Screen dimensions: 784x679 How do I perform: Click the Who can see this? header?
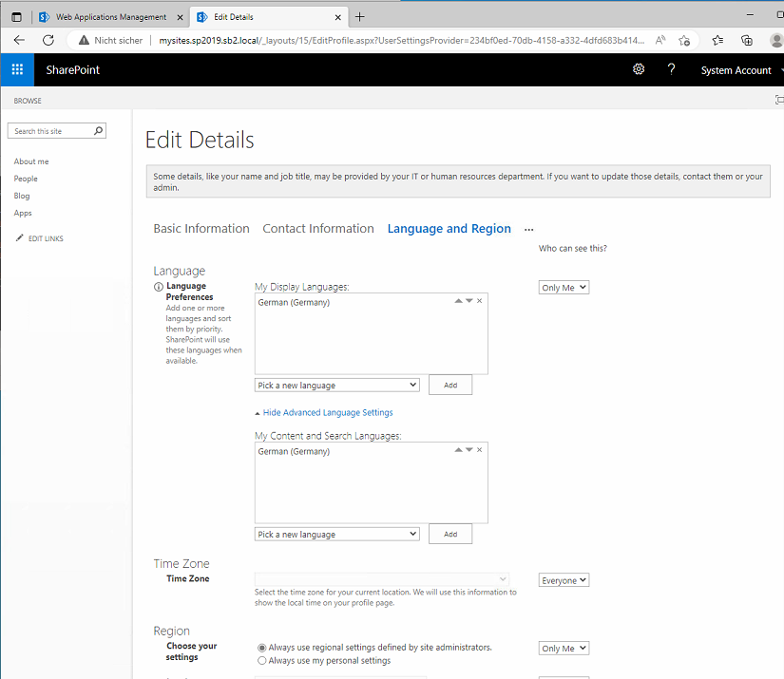[x=572, y=248]
